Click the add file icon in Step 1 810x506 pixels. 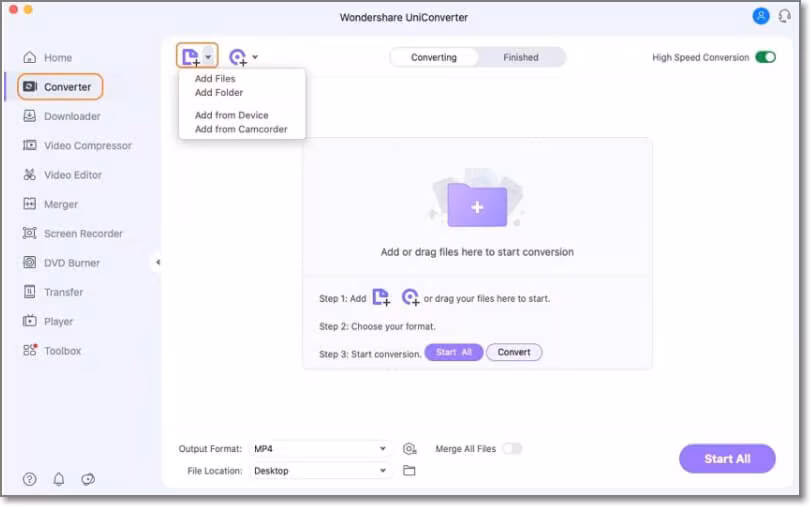pyautogui.click(x=381, y=297)
